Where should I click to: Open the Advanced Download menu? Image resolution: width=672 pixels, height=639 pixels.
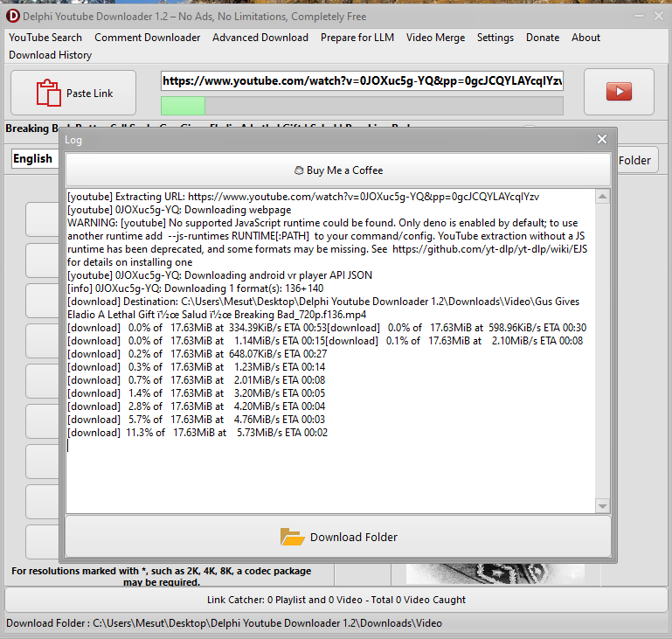(260, 38)
